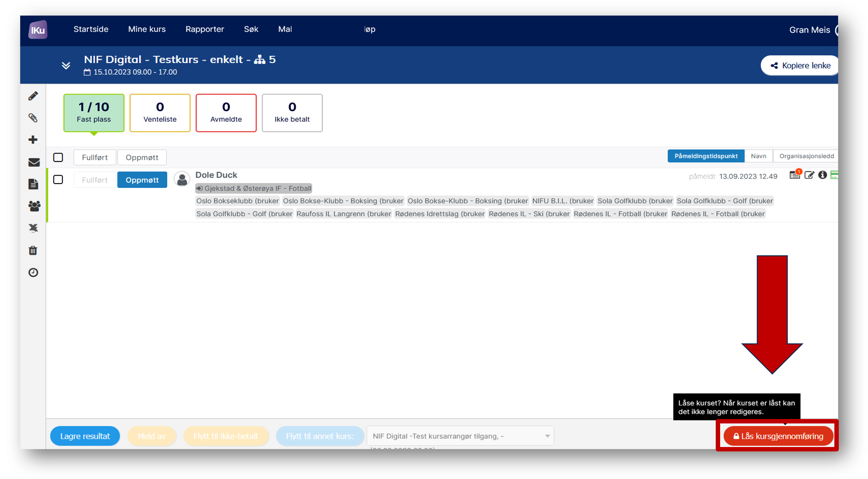Open Rapporter menu
The image size is (868, 479).
204,29
